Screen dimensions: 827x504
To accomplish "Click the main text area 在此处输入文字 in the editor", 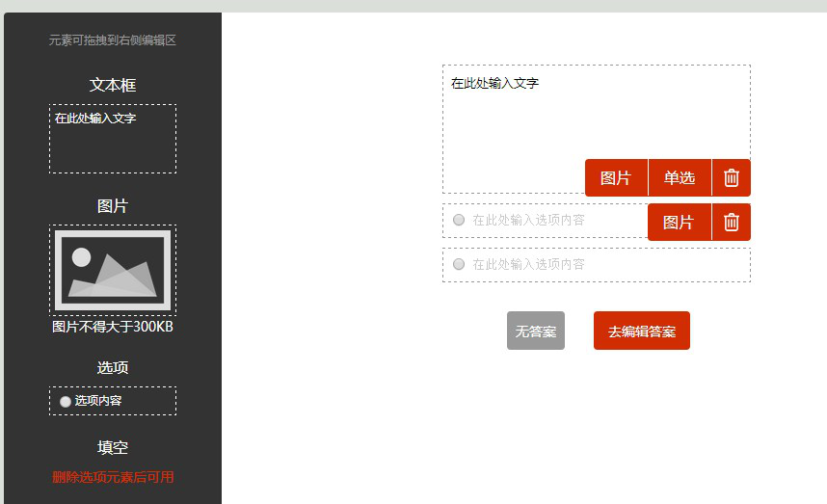I will (x=597, y=129).
